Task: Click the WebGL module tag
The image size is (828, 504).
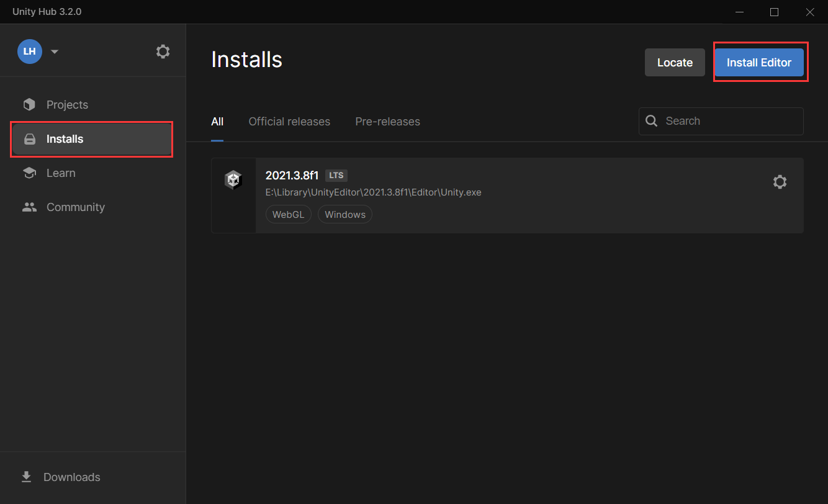Action: point(288,214)
